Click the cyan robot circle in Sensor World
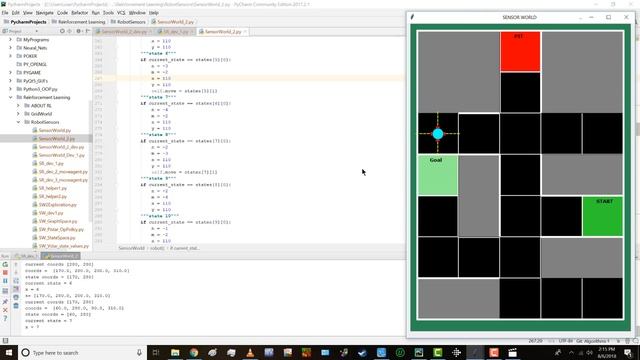 [438, 133]
